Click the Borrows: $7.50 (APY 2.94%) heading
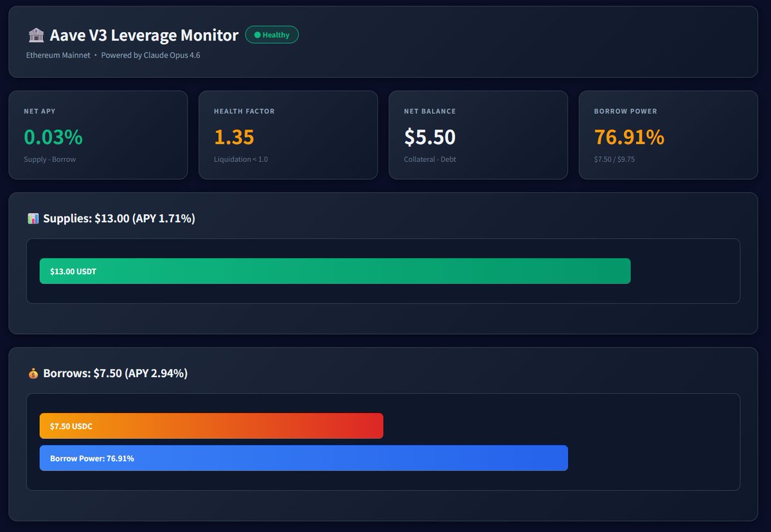Viewport: 771px width, 532px height. [115, 373]
